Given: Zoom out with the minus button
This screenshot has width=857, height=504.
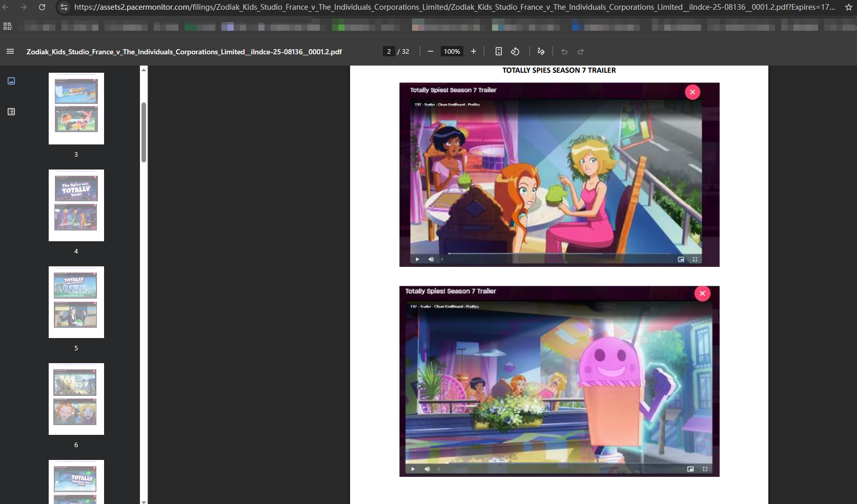Looking at the screenshot, I should [x=431, y=51].
